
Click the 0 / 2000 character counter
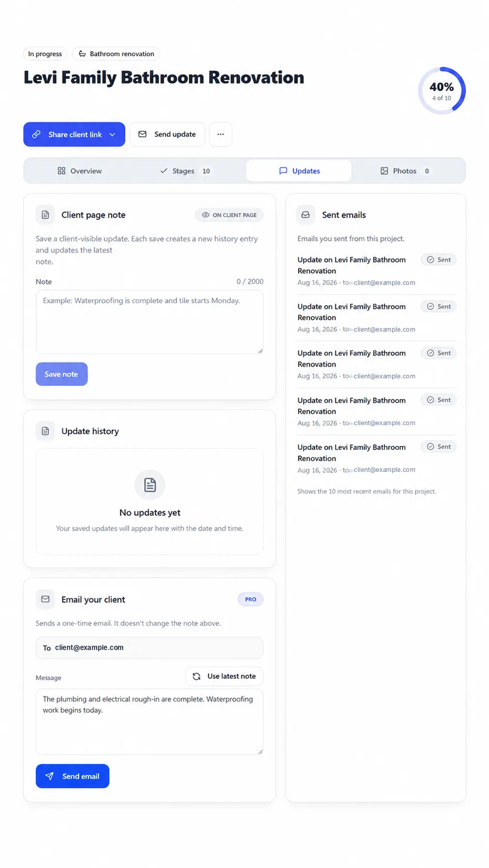250,281
